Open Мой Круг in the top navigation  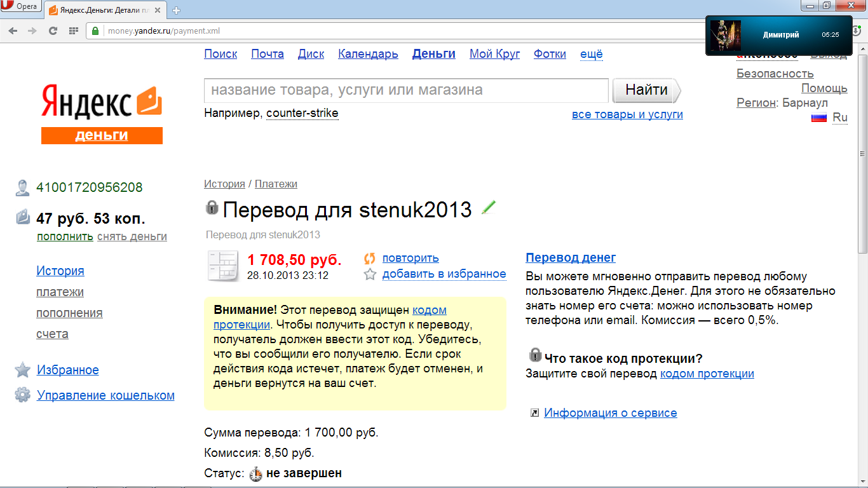[x=495, y=54]
